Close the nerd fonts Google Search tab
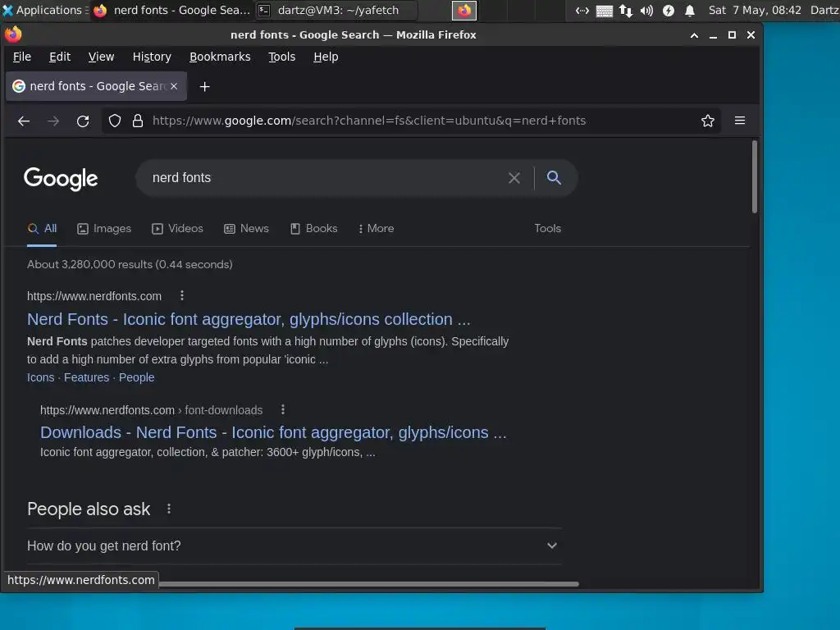 tap(174, 86)
